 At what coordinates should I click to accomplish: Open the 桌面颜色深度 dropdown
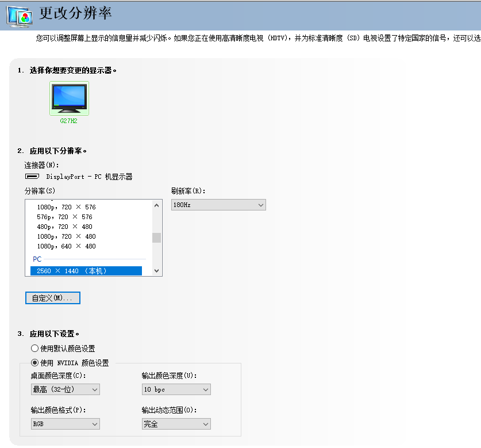[x=65, y=389]
